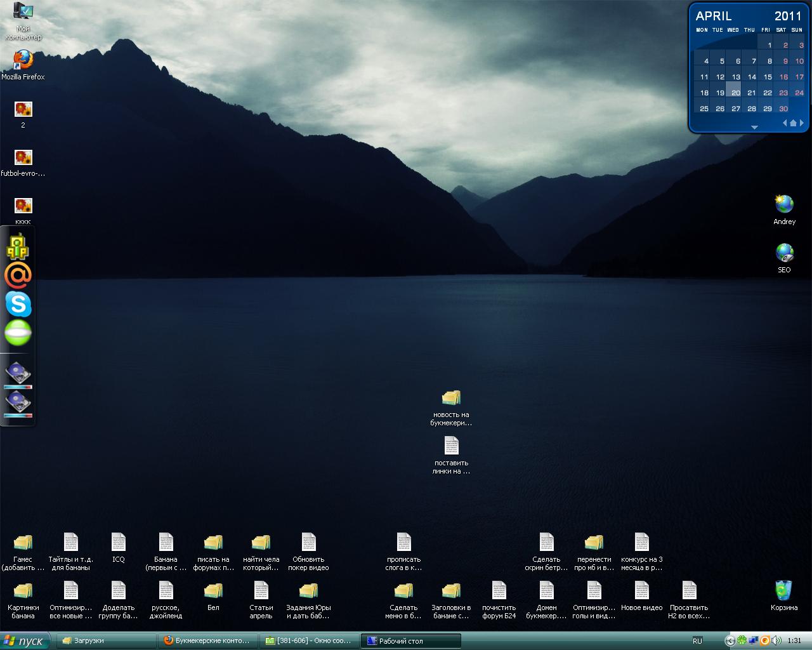Select the Задания Юры folder
Screen dimensions: 812x650
pyautogui.click(x=308, y=590)
